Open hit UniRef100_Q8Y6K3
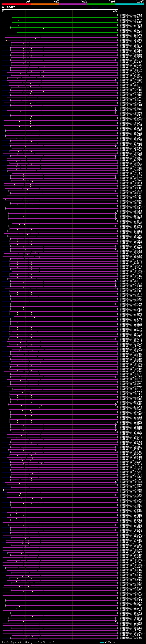 click(x=131, y=50)
